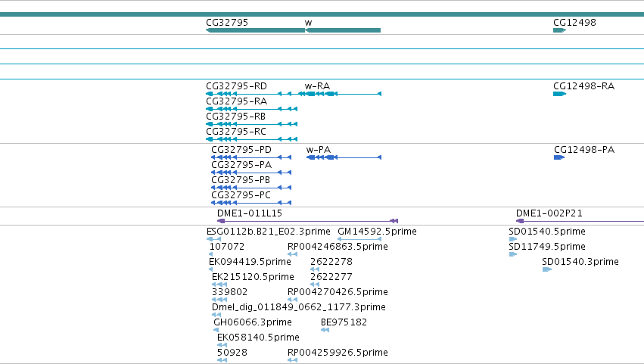Select the EK215120.5prime label
Screen dimensions: 644x364
253,277
